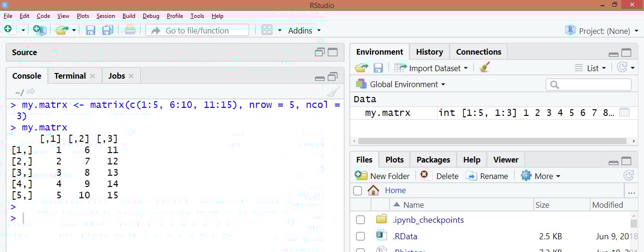Minimize the Console pane
The image size is (644, 252).
pos(320,78)
